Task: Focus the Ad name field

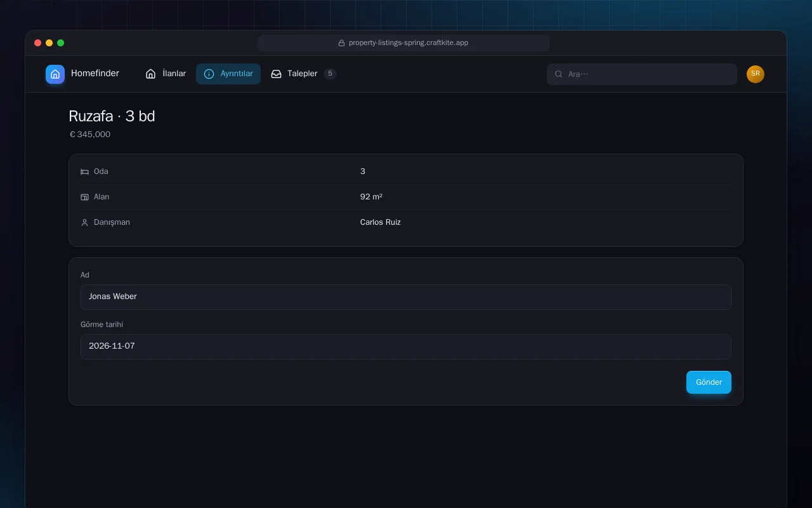Action: click(x=406, y=297)
